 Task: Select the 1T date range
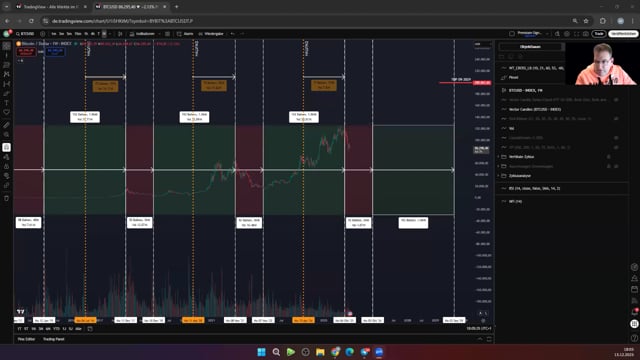tap(19, 329)
